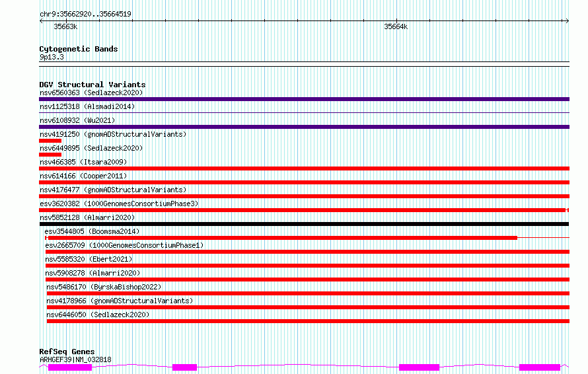Click the red bar under nsv6446050

(x=308, y=321)
